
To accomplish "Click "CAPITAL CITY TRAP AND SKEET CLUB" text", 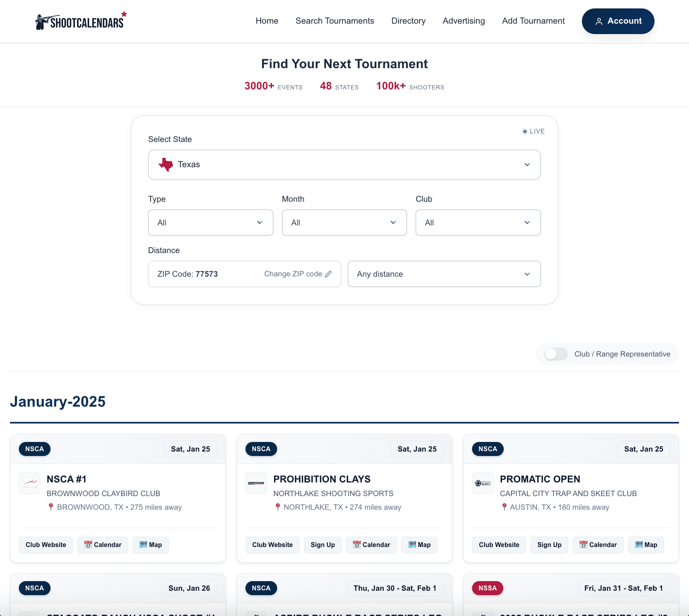I will coord(568,493).
